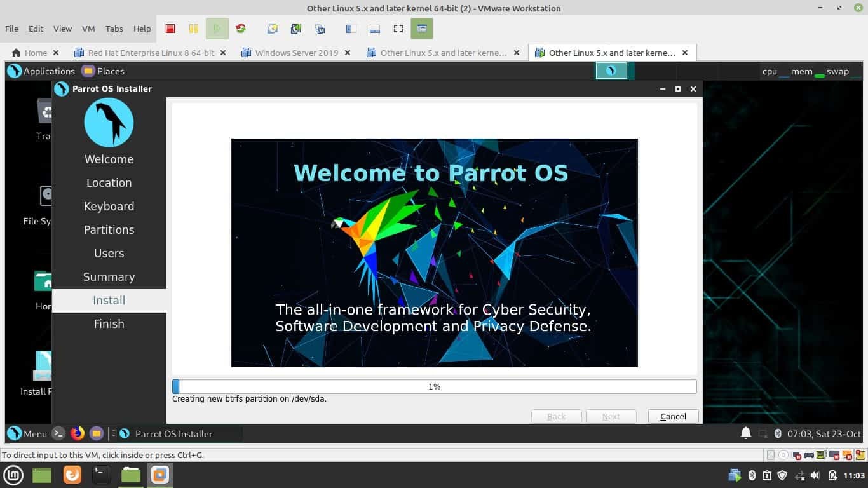Switch to Red Hat Enterprise Linux 8 tab

(x=151, y=53)
